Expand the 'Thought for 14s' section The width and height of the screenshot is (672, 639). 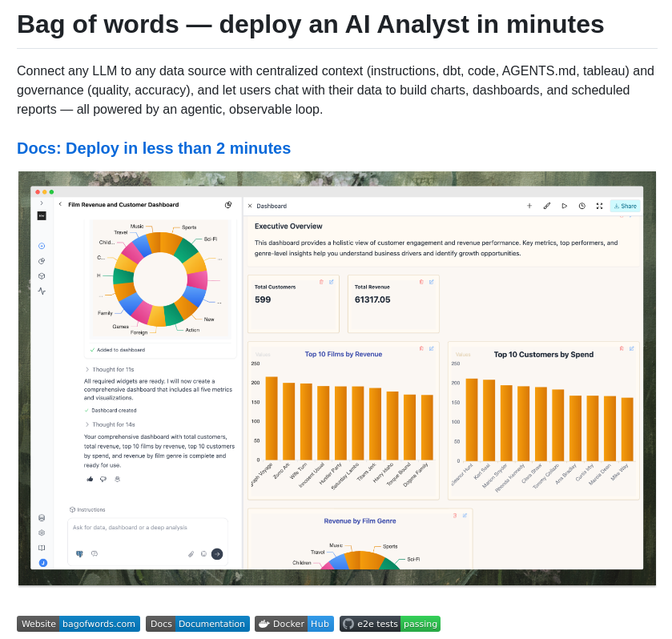(112, 424)
